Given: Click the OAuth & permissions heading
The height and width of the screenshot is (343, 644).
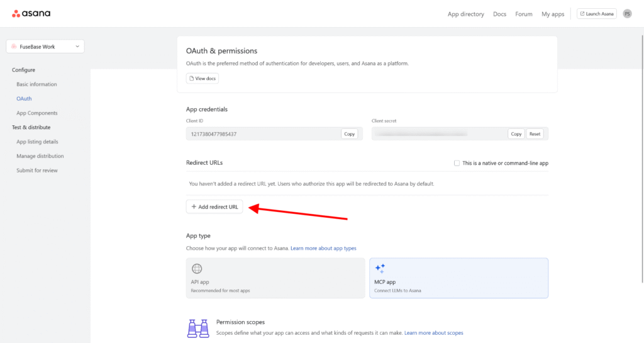Looking at the screenshot, I should [x=221, y=51].
